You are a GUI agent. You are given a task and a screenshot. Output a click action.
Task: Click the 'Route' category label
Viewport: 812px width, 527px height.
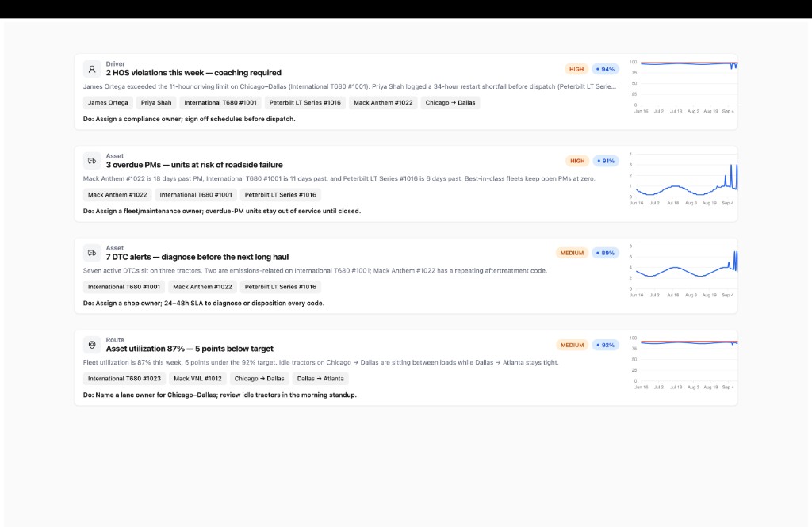tap(115, 340)
